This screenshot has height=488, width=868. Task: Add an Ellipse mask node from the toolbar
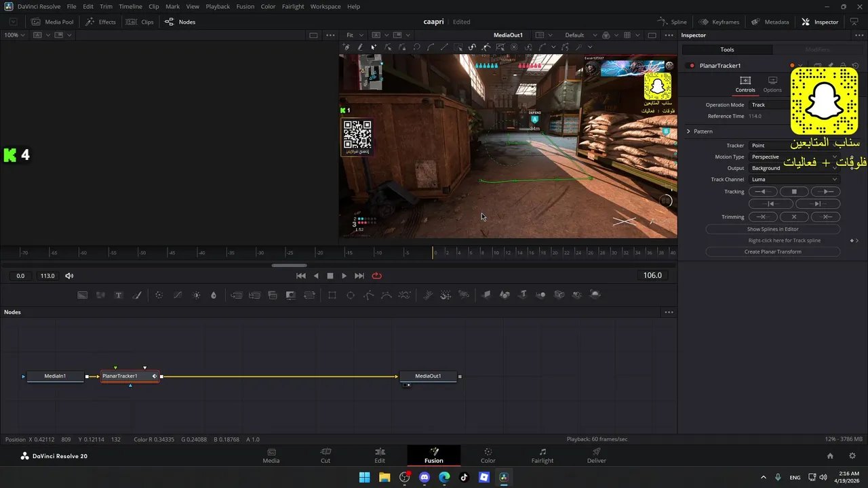click(351, 295)
